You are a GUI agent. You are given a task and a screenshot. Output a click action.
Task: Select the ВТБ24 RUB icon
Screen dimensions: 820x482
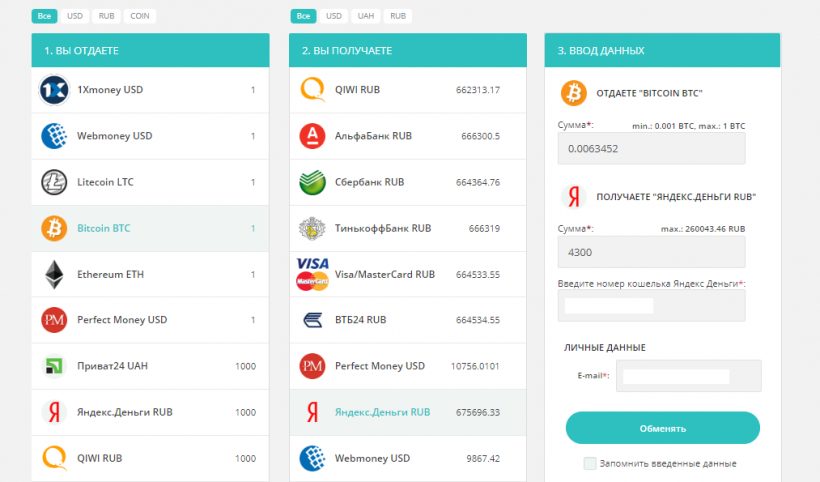312,320
